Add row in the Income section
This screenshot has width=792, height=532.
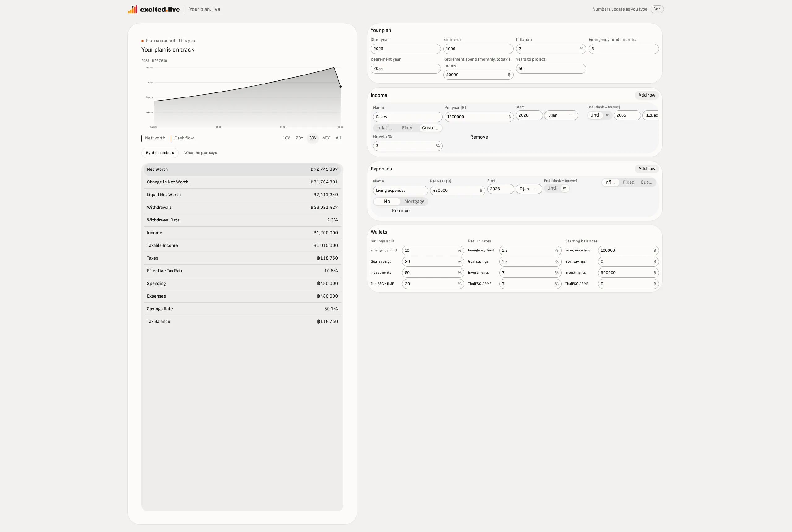(646, 95)
